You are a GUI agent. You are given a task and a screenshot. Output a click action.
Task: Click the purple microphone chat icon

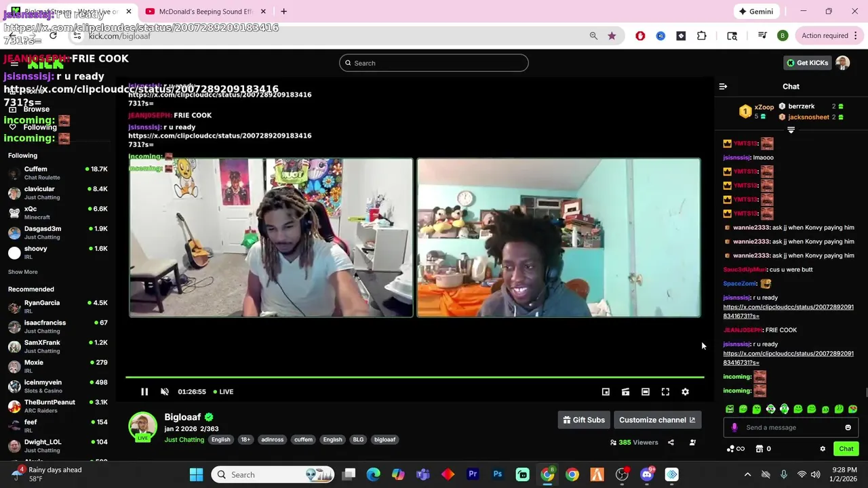(734, 428)
